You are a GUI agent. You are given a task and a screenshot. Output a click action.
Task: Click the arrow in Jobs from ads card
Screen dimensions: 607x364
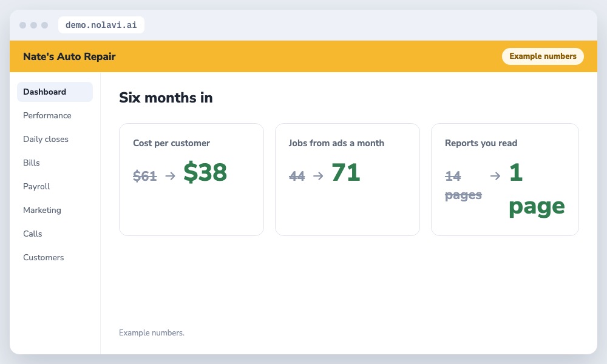pyautogui.click(x=318, y=176)
